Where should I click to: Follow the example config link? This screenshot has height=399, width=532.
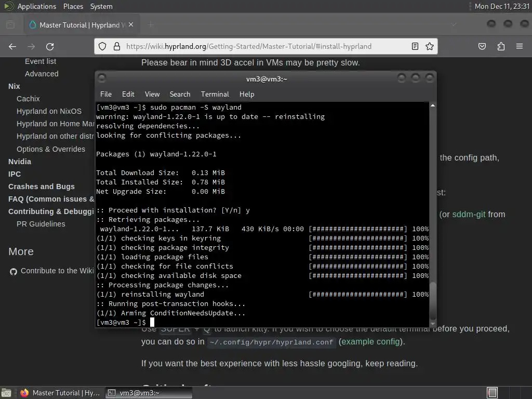(370, 342)
